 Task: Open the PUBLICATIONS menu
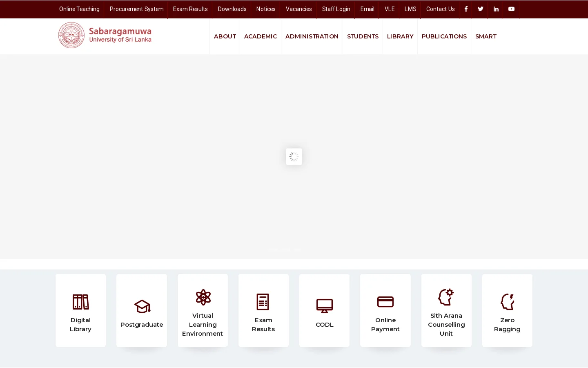click(x=444, y=36)
